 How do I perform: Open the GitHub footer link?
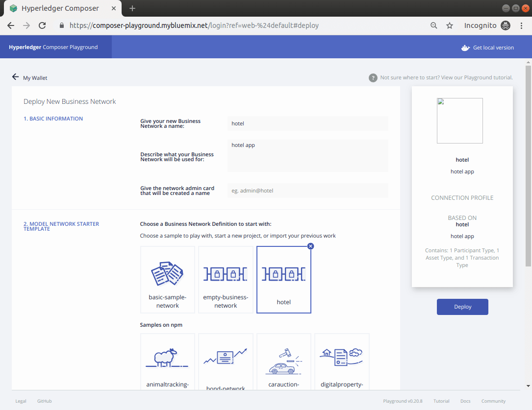(45, 401)
